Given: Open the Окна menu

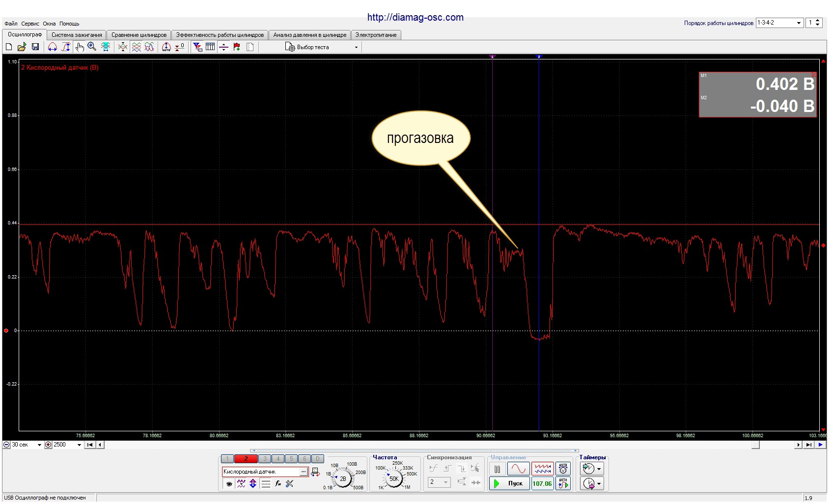Looking at the screenshot, I should coord(49,24).
